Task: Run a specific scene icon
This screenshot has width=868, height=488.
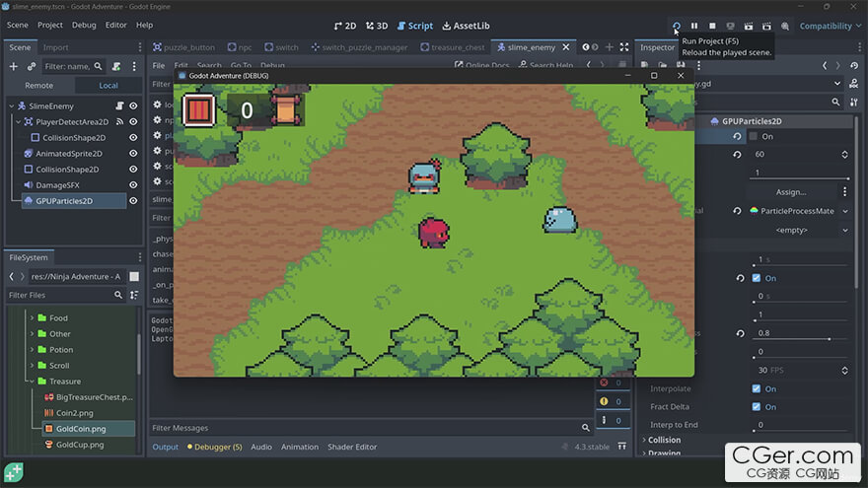Action: pyautogui.click(x=766, y=26)
